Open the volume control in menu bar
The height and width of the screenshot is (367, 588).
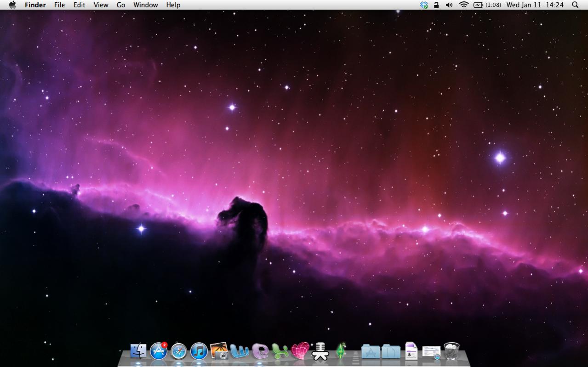pos(449,5)
